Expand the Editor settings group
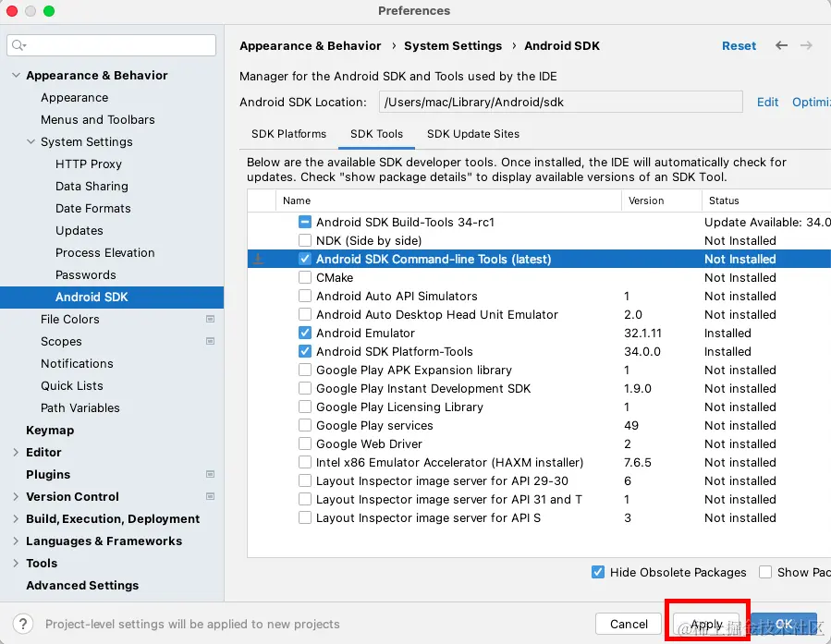 (x=16, y=452)
